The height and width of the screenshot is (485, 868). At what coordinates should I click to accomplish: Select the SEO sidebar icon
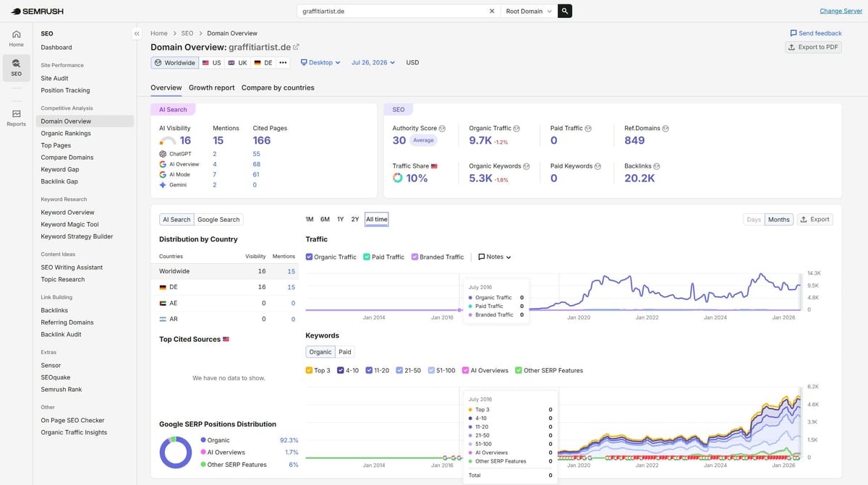16,67
